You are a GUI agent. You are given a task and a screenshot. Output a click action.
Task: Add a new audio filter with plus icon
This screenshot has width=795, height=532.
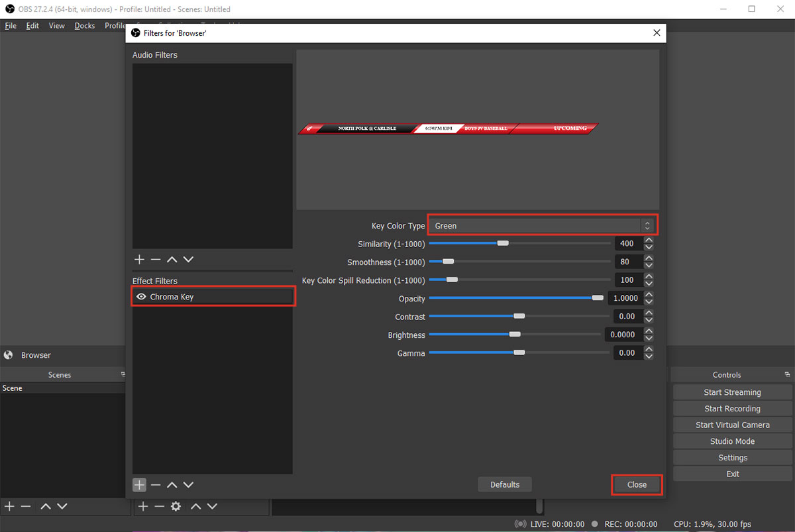139,260
